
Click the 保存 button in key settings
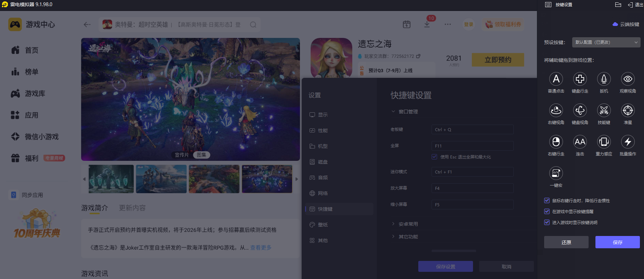tap(618, 242)
